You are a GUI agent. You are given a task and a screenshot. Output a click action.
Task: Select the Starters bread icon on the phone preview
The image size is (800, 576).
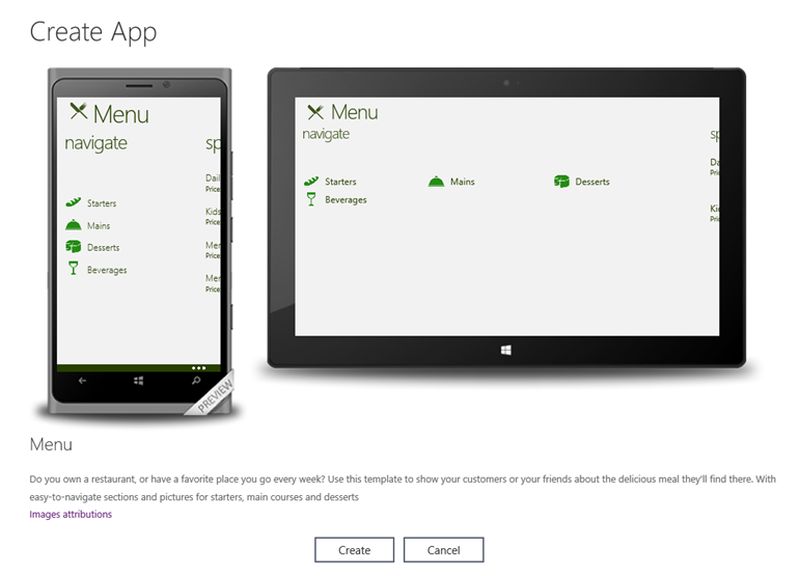pos(71,202)
